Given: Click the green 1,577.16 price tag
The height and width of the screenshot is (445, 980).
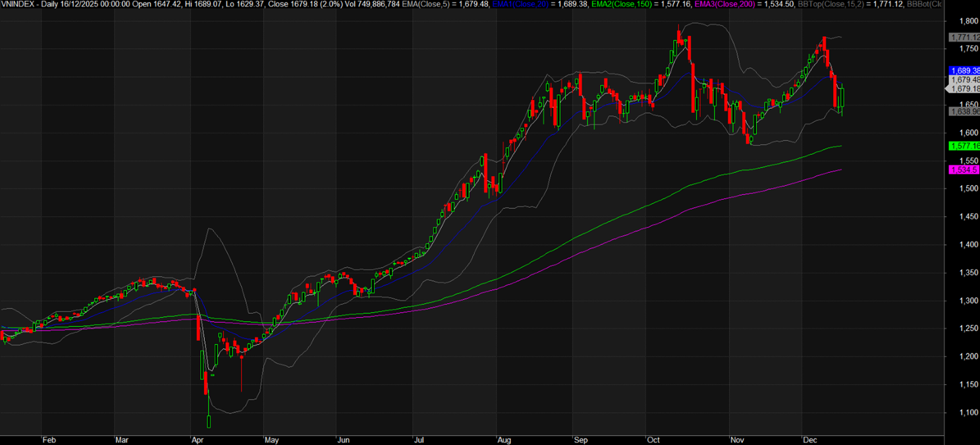Looking at the screenshot, I should pos(964,146).
